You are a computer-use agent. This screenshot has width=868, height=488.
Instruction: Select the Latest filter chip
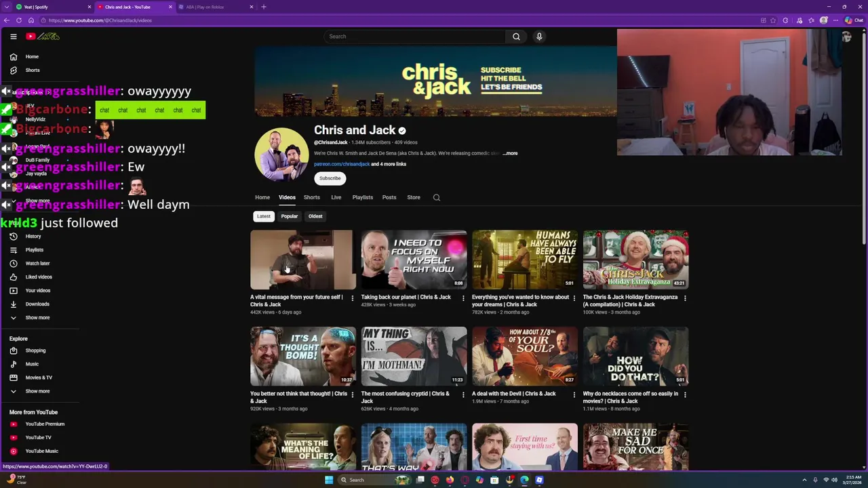pos(263,216)
